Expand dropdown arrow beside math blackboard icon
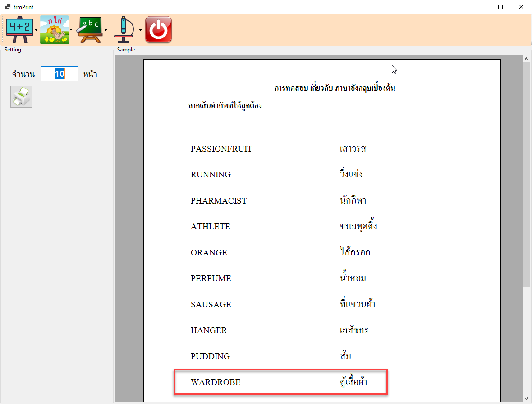Image resolution: width=532 pixels, height=404 pixels. 37,30
